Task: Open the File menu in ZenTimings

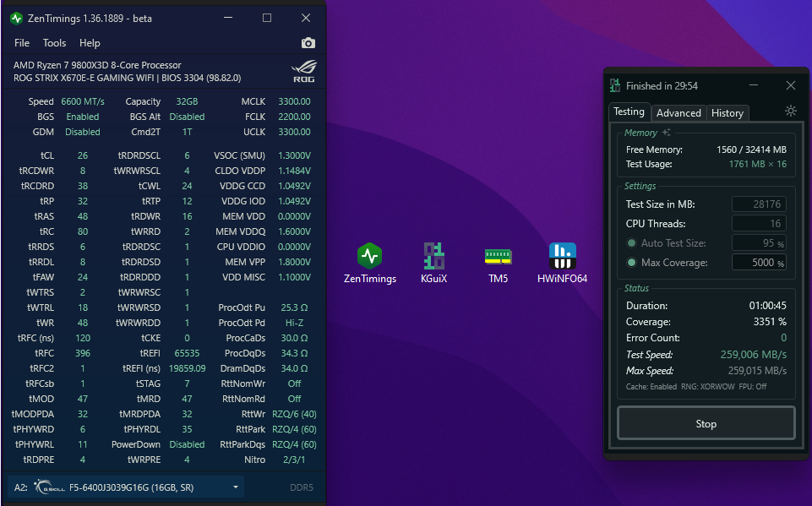Action: (22, 43)
